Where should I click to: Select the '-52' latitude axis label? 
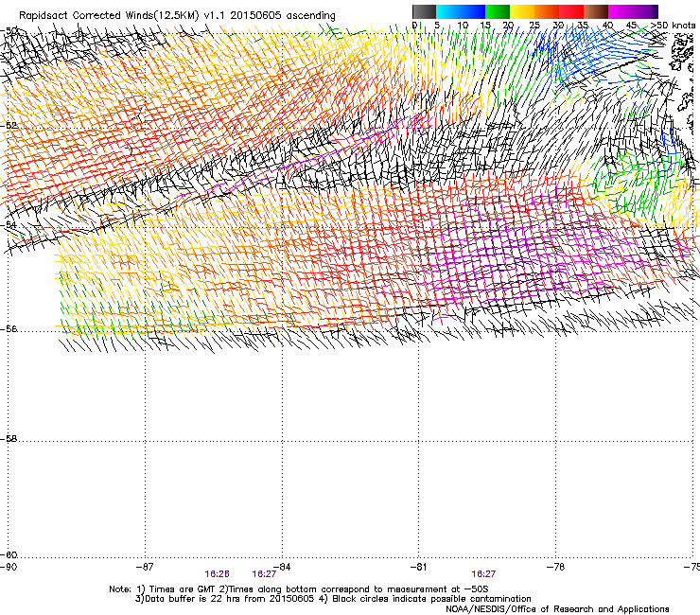click(x=9, y=126)
